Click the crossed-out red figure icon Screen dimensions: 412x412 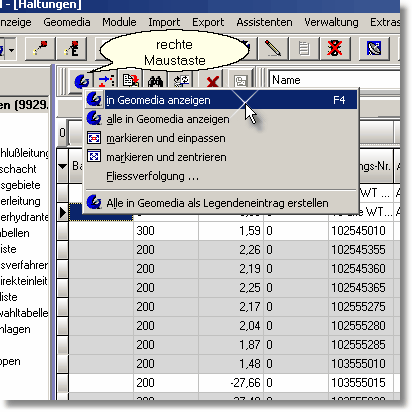[x=335, y=49]
